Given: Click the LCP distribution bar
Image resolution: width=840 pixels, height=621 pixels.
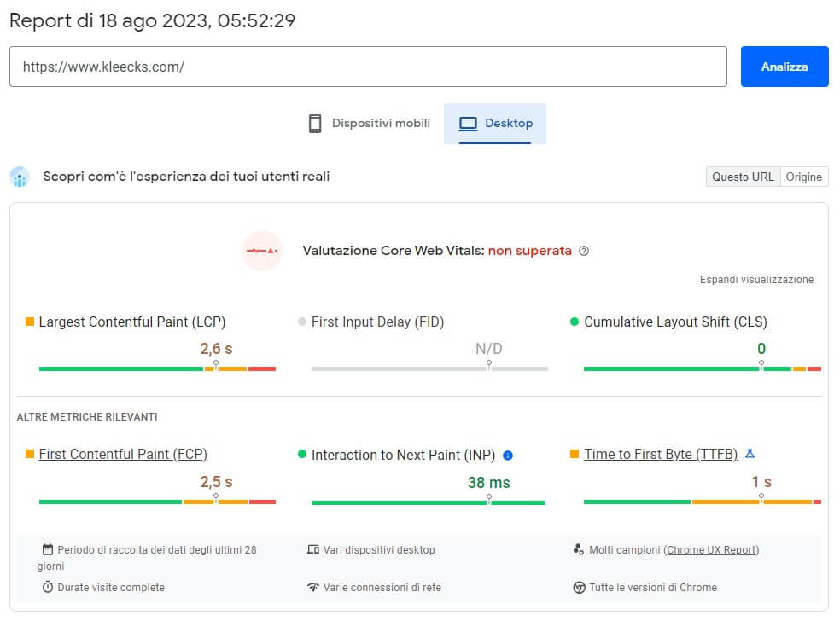Looking at the screenshot, I should coord(157,369).
